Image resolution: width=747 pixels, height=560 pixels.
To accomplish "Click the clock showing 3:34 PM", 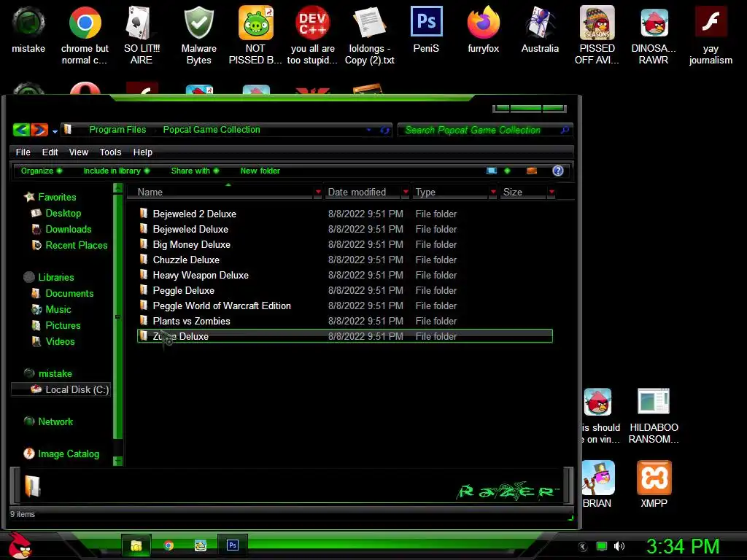I will click(x=683, y=546).
